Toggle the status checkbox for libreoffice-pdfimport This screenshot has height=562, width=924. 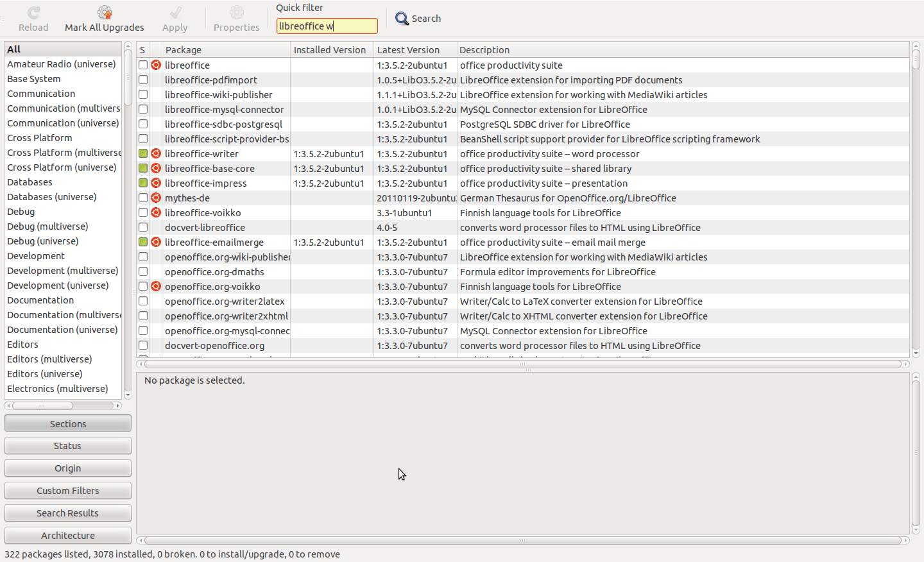(x=143, y=80)
